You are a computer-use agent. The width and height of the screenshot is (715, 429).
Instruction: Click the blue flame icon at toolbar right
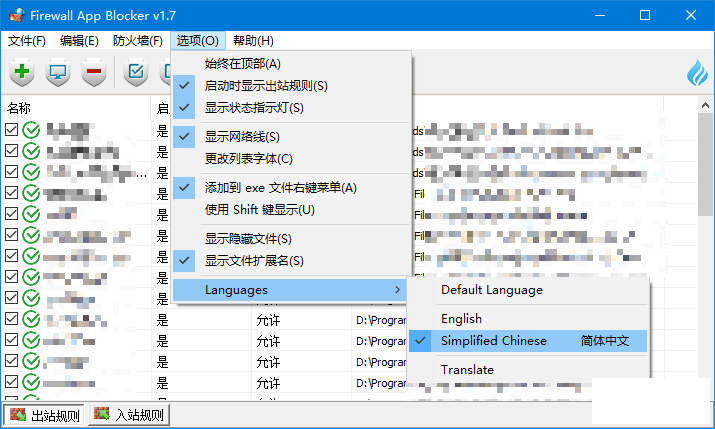tap(698, 73)
